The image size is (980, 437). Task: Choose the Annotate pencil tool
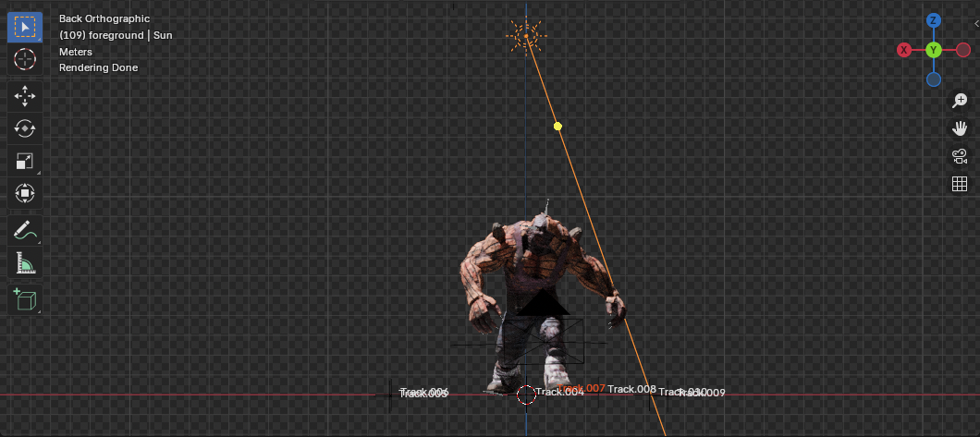point(24,230)
